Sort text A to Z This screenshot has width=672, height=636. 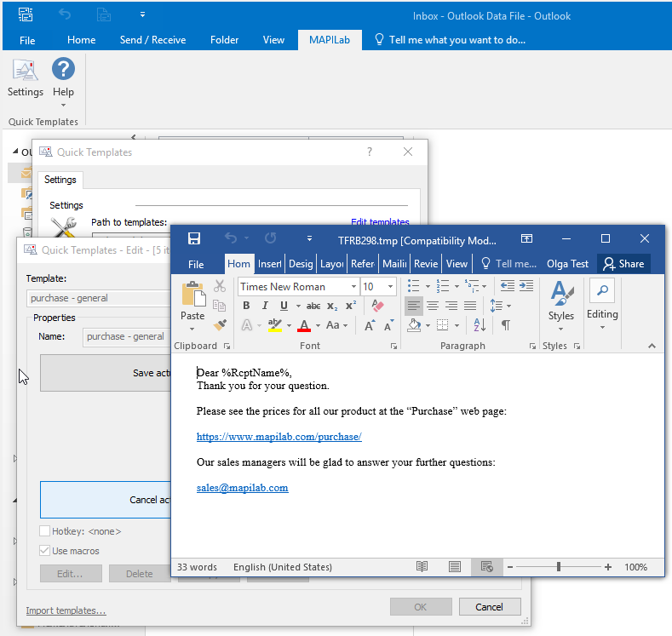480,325
